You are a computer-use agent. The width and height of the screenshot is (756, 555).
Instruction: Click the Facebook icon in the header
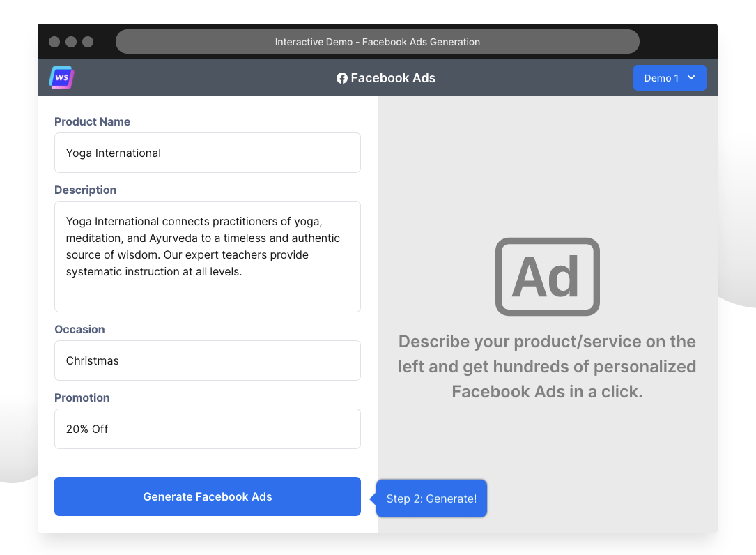(x=341, y=78)
